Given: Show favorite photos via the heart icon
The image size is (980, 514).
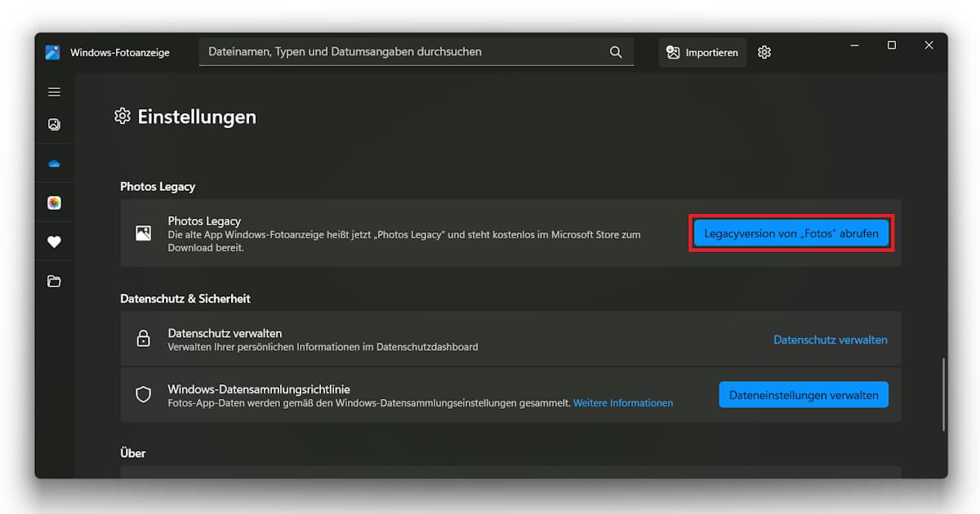Looking at the screenshot, I should tap(54, 241).
